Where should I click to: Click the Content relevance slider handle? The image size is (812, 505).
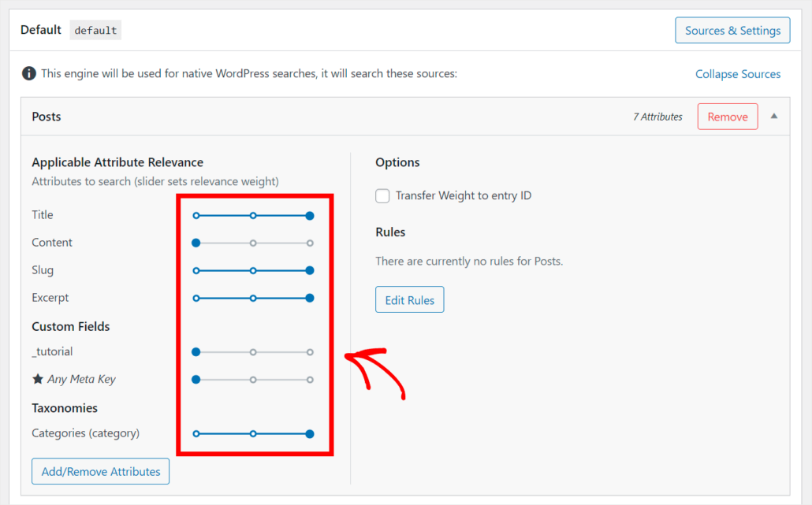tap(196, 243)
